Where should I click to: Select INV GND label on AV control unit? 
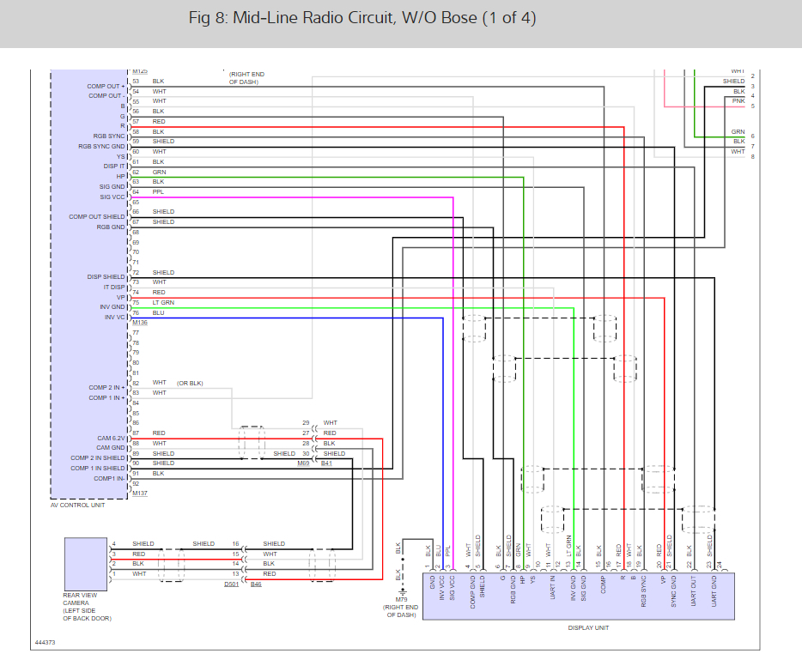click(x=112, y=306)
